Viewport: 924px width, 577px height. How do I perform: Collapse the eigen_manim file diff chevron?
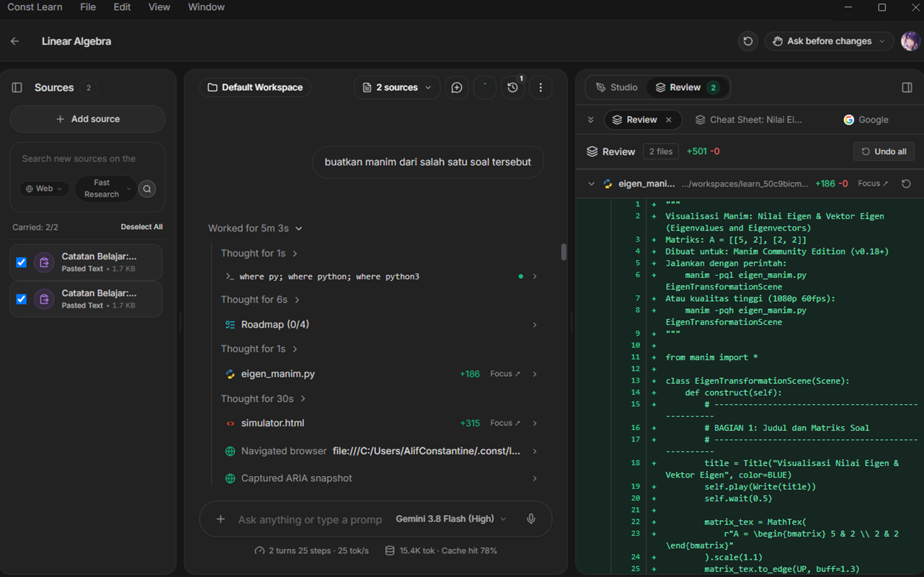(x=592, y=184)
